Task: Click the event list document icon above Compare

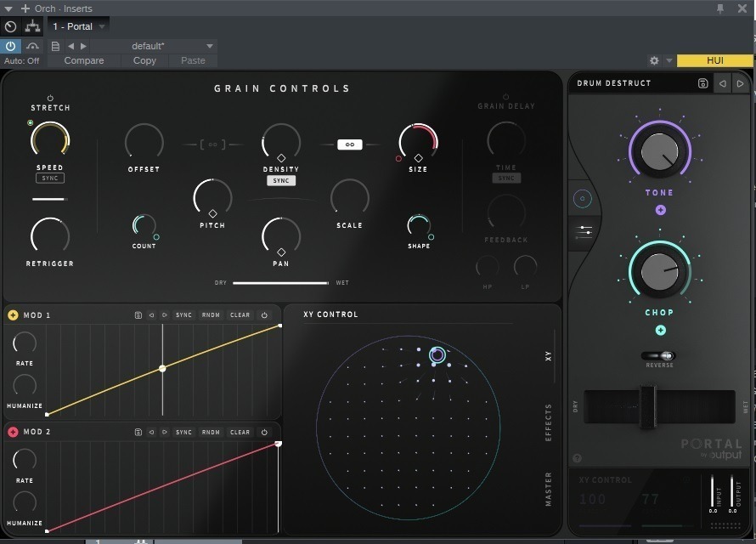Action: pos(55,46)
